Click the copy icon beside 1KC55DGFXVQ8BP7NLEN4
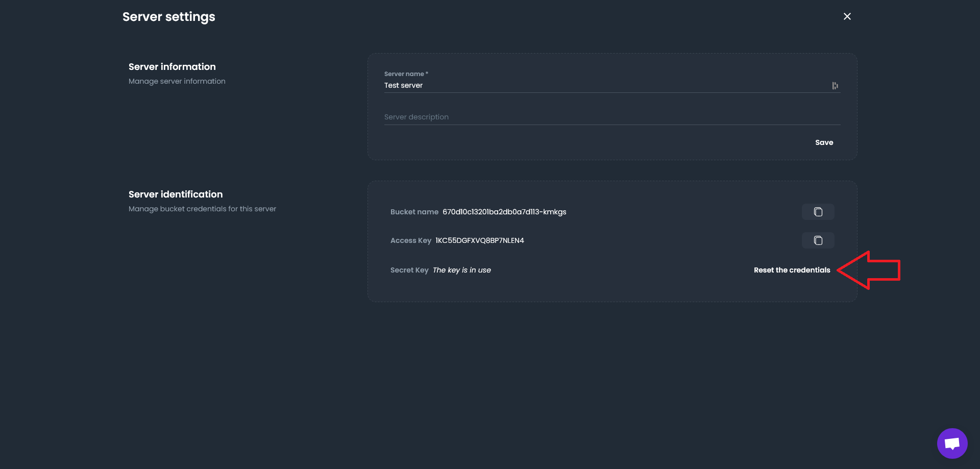The image size is (980, 469). point(818,240)
